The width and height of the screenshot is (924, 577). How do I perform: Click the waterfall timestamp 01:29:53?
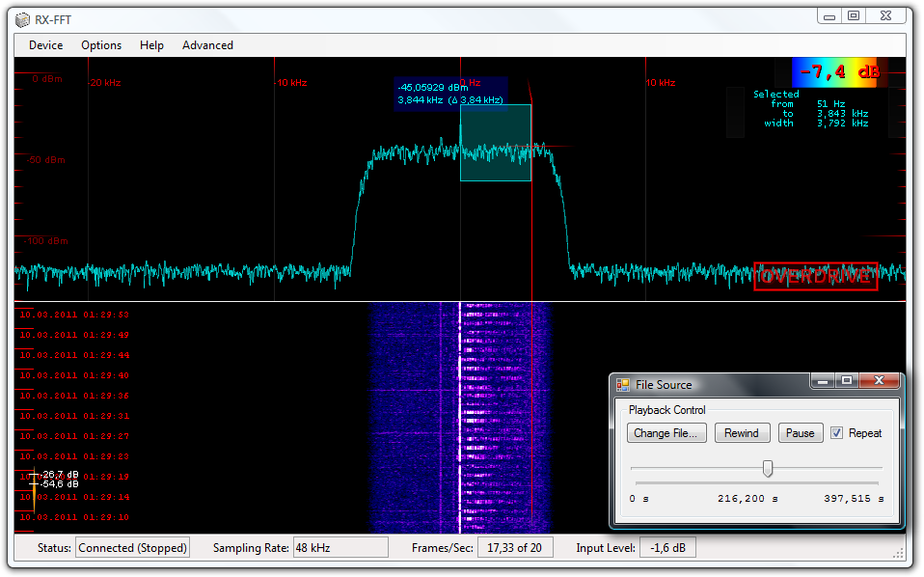click(74, 315)
